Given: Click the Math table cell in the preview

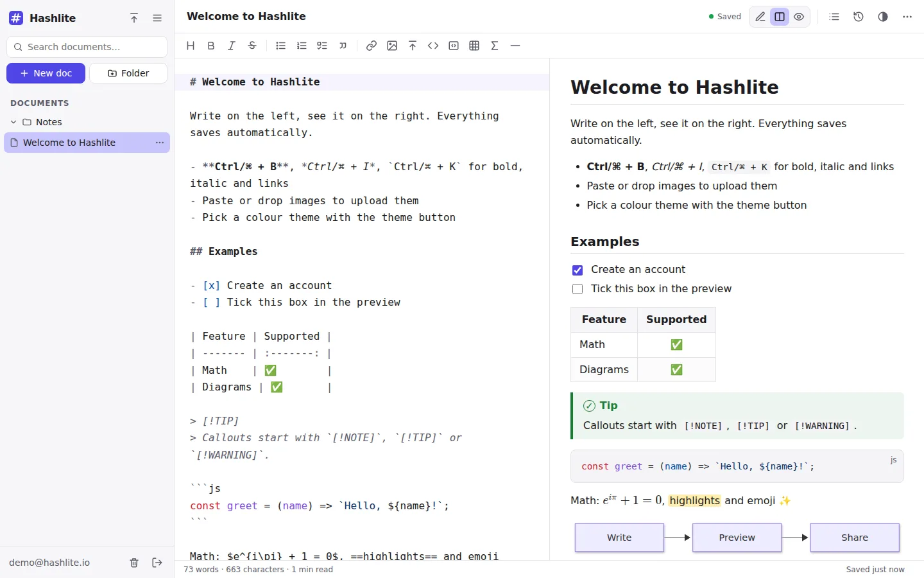Looking at the screenshot, I should (604, 345).
